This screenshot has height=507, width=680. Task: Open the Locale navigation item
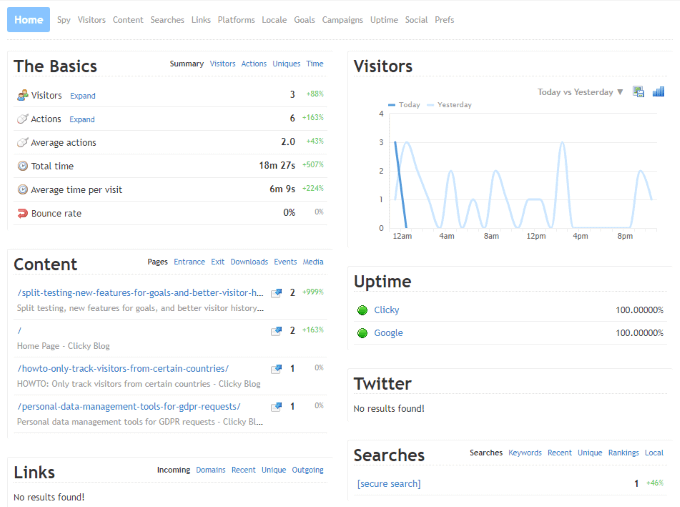point(274,20)
